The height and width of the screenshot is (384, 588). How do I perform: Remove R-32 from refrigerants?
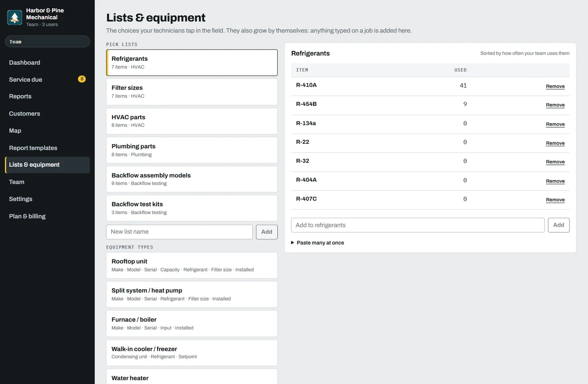click(555, 162)
